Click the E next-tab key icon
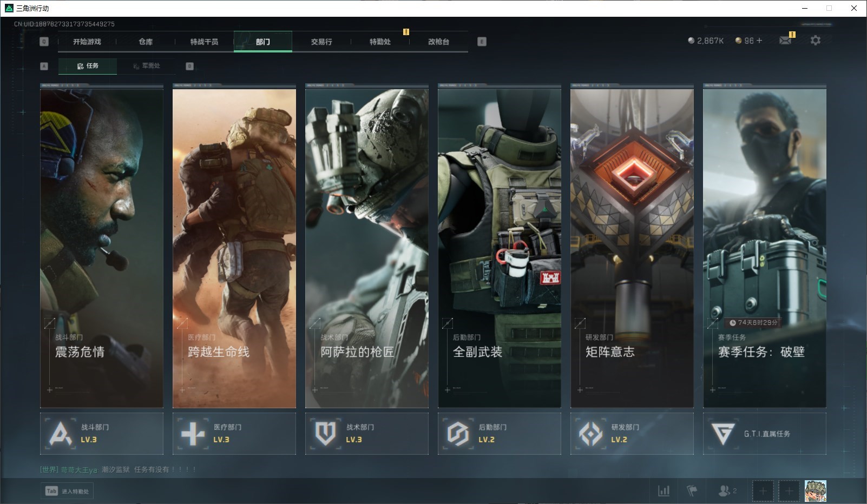867x504 pixels. [482, 42]
